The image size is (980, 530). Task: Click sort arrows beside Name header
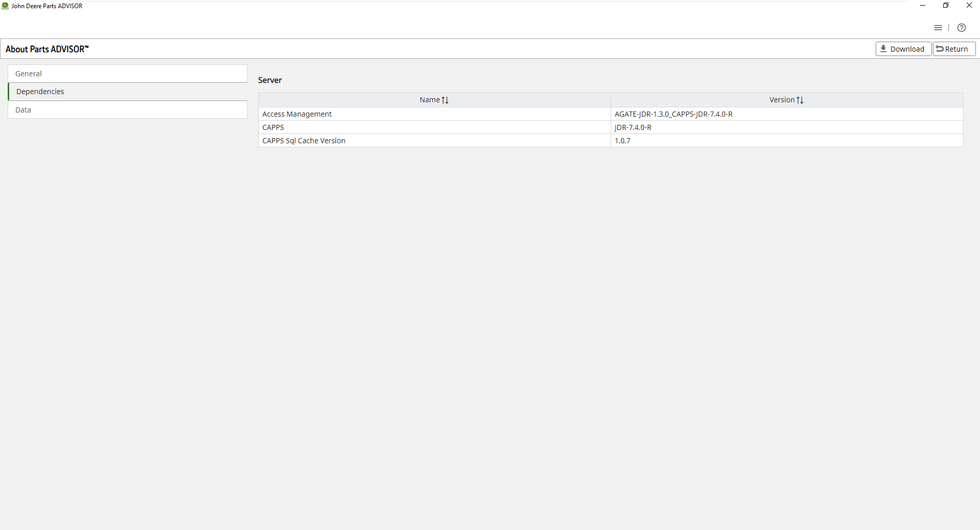click(445, 100)
